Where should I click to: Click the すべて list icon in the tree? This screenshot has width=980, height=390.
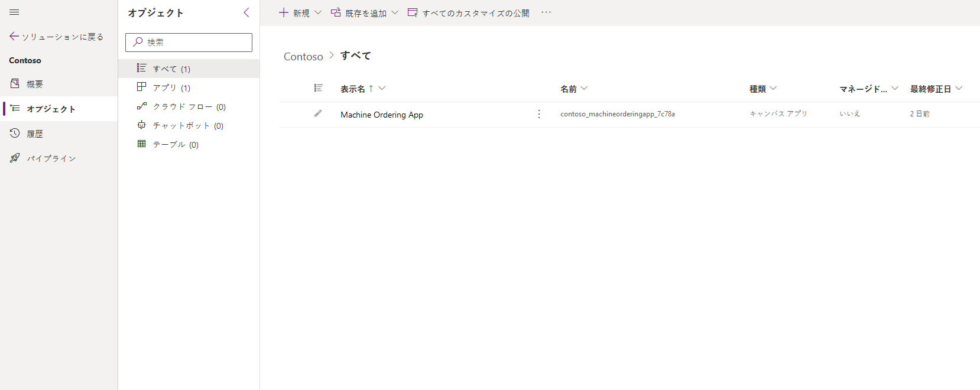coord(141,69)
